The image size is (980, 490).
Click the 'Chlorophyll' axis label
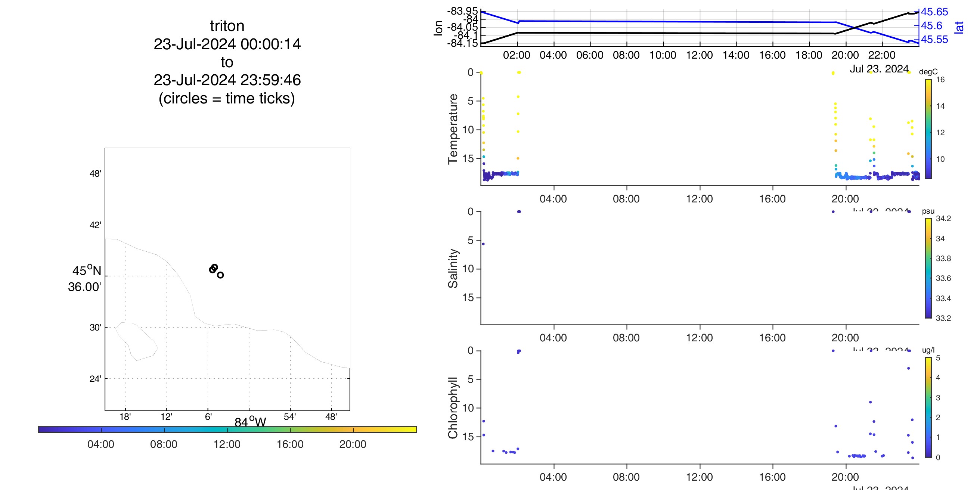click(x=453, y=408)
